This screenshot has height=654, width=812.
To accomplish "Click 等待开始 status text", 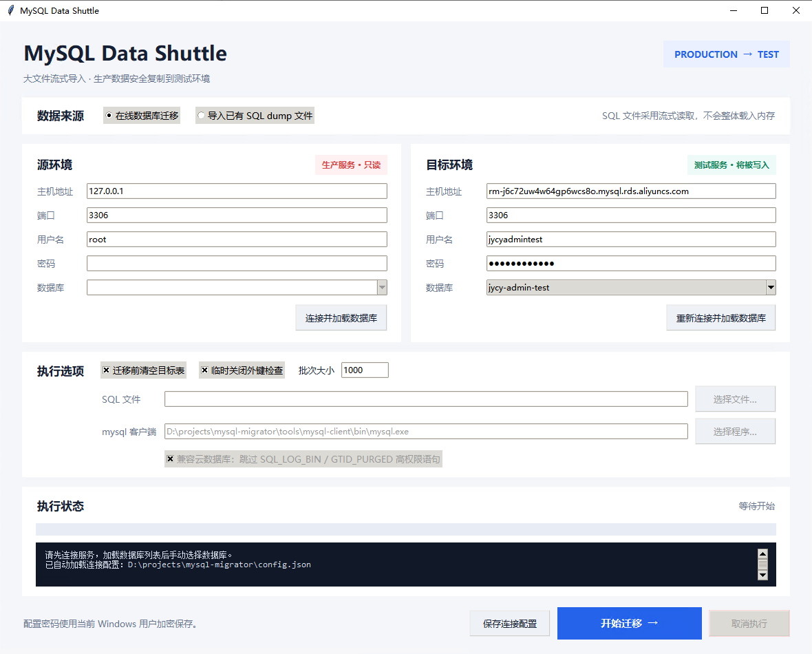I will (756, 506).
